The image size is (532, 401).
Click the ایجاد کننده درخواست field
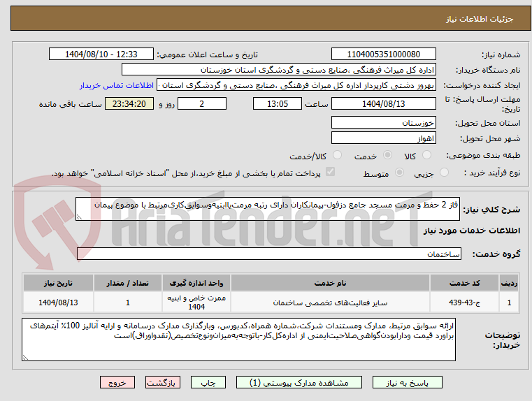[x=296, y=85]
